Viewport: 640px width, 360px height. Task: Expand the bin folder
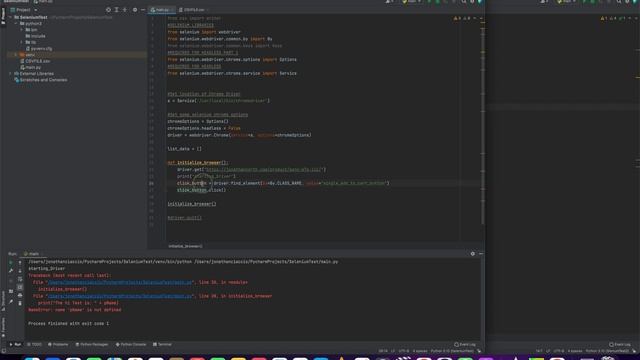pyautogui.click(x=22, y=30)
